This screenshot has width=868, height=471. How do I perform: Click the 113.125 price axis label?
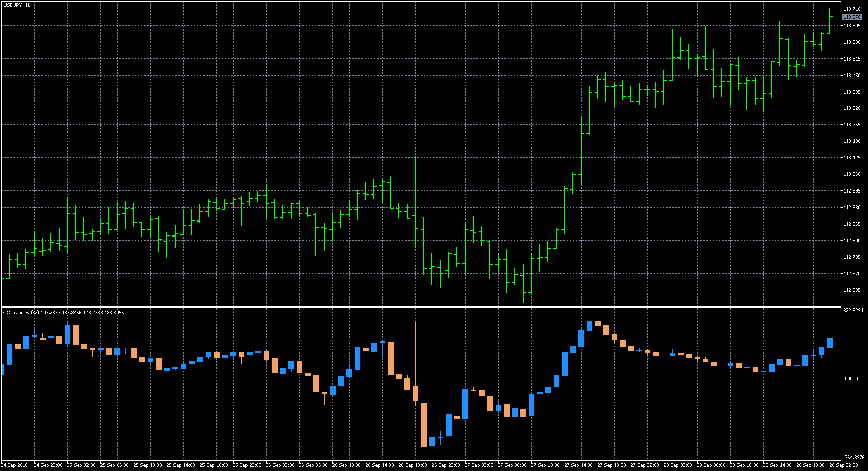852,158
